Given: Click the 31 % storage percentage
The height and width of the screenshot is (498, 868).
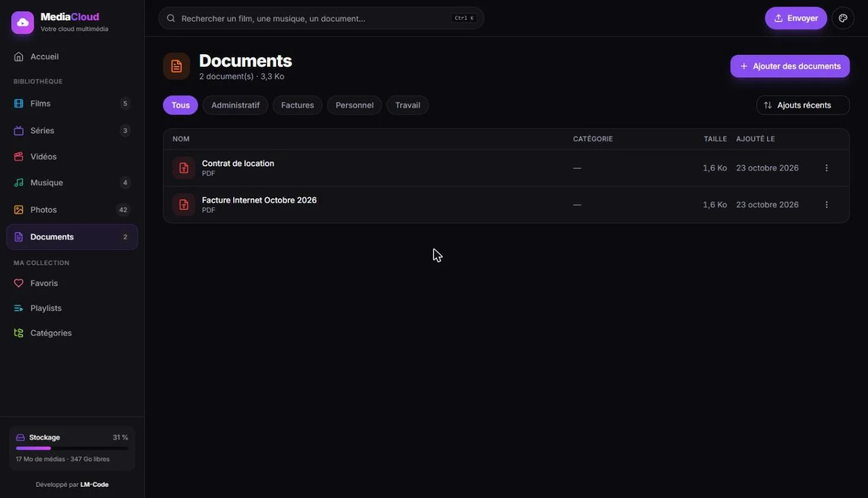Looking at the screenshot, I should click(x=120, y=437).
